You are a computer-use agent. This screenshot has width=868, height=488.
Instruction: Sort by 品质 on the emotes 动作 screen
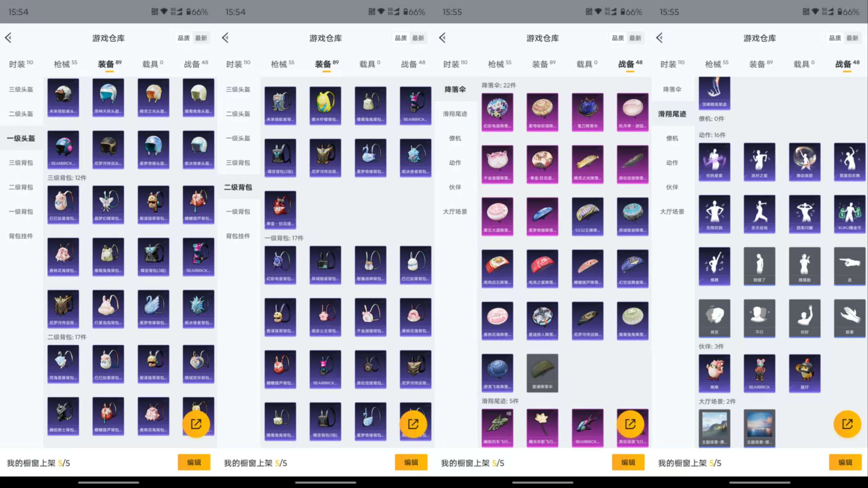point(834,38)
